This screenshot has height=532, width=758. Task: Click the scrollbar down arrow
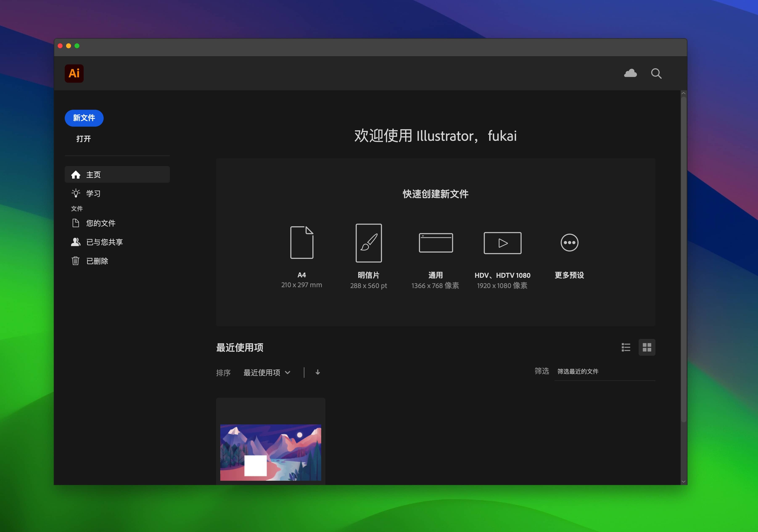coord(683,482)
